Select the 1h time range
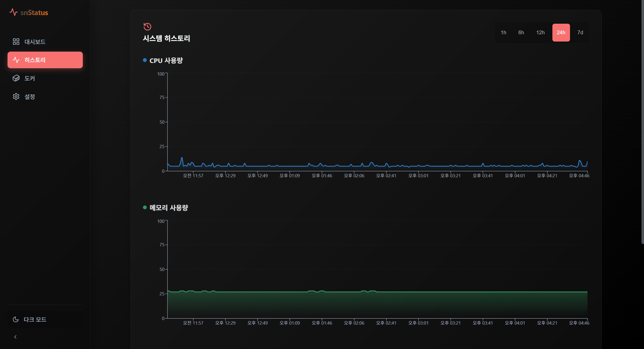The width and height of the screenshot is (644, 349). point(503,32)
